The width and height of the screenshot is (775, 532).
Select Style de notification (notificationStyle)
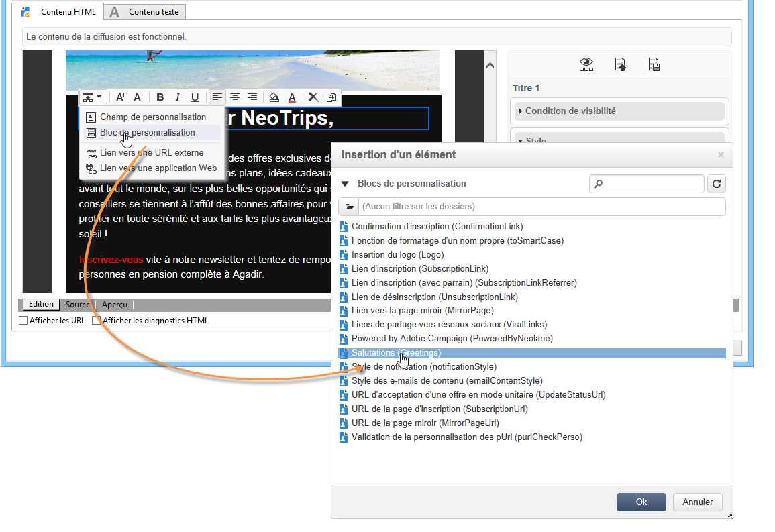(x=423, y=366)
